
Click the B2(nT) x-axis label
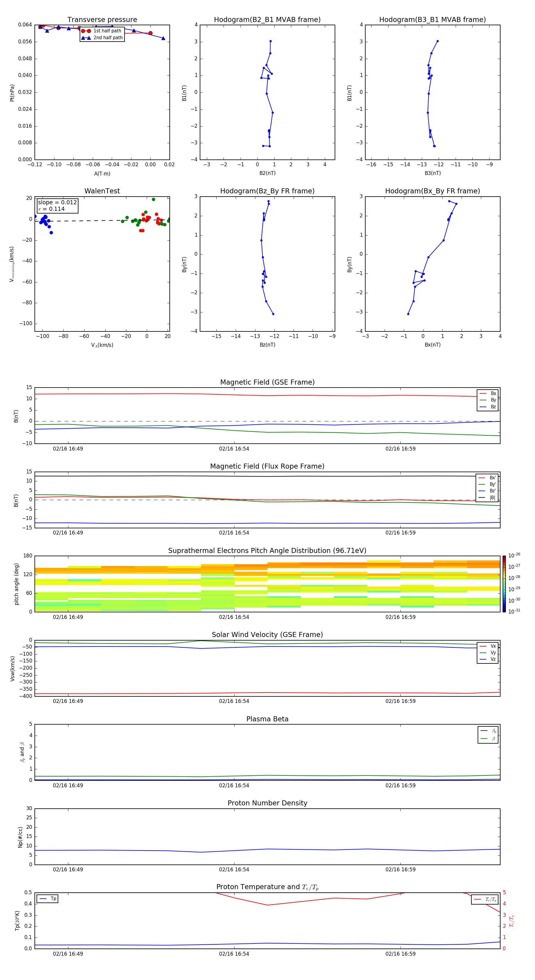point(267,173)
